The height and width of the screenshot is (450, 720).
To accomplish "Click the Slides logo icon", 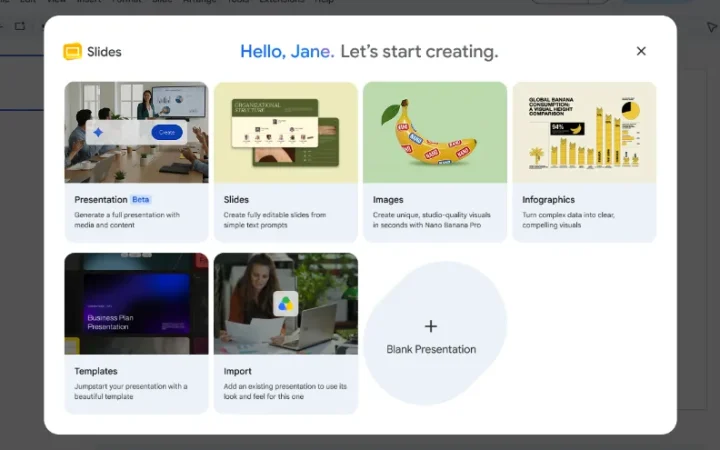I will click(73, 51).
